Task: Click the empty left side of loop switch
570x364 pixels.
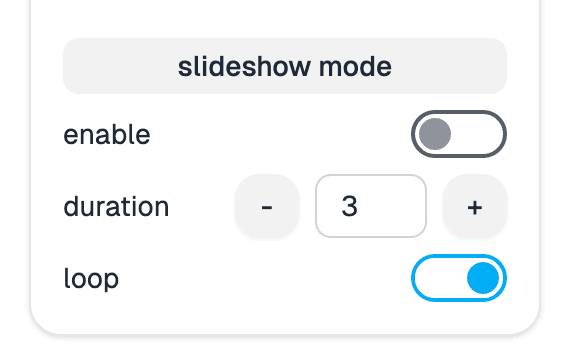Action: tap(441, 278)
